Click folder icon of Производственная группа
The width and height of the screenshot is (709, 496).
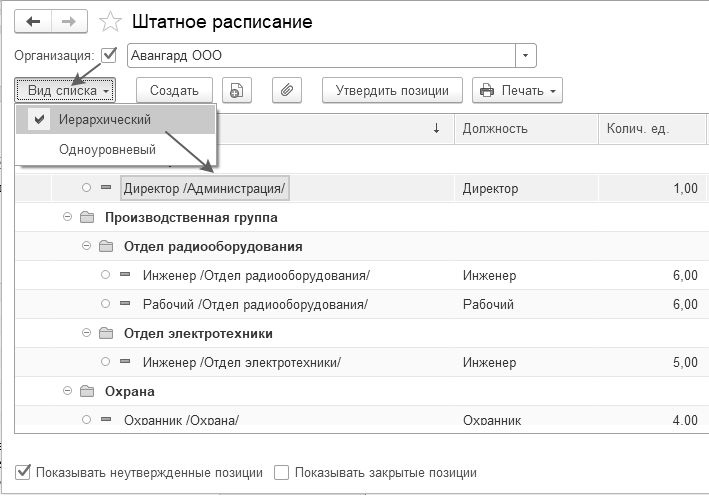pyautogui.click(x=86, y=217)
